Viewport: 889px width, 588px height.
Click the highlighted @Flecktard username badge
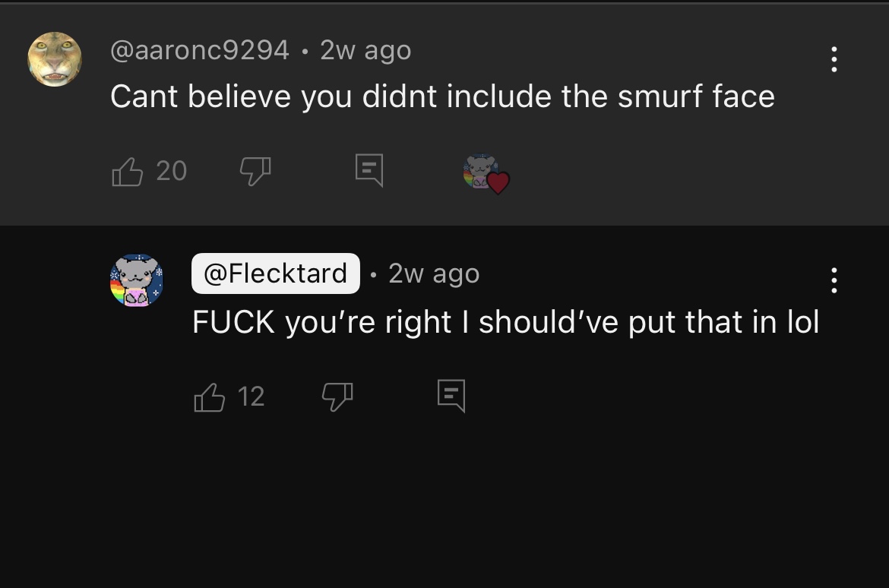[x=276, y=273]
